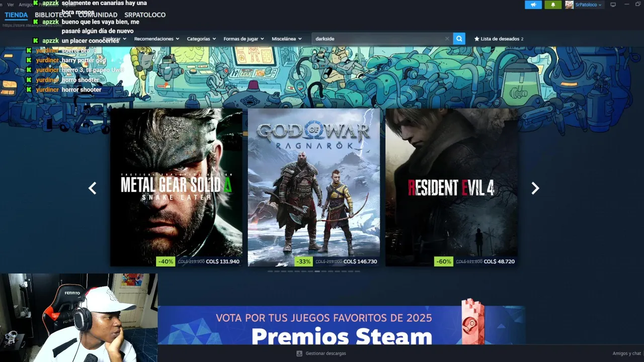
Task: Expand the Recomendaciones dropdown menu
Action: (157, 39)
